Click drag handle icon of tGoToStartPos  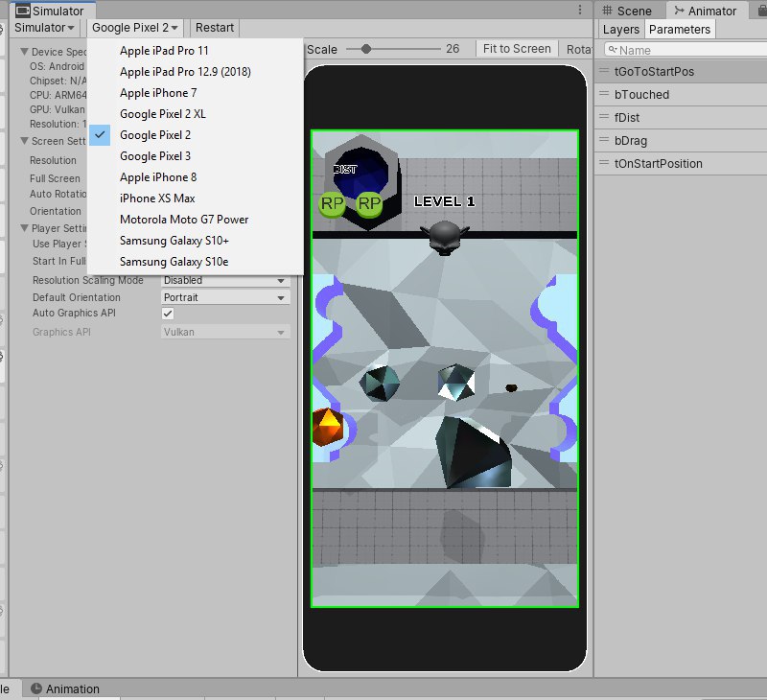point(604,71)
